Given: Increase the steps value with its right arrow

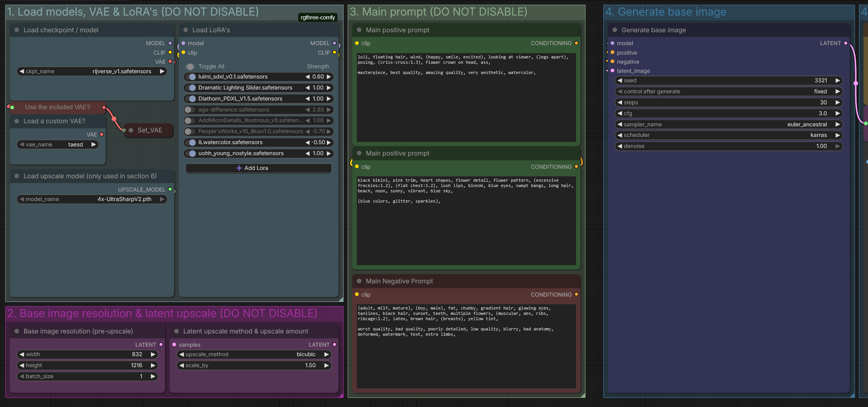Looking at the screenshot, I should click(x=838, y=102).
